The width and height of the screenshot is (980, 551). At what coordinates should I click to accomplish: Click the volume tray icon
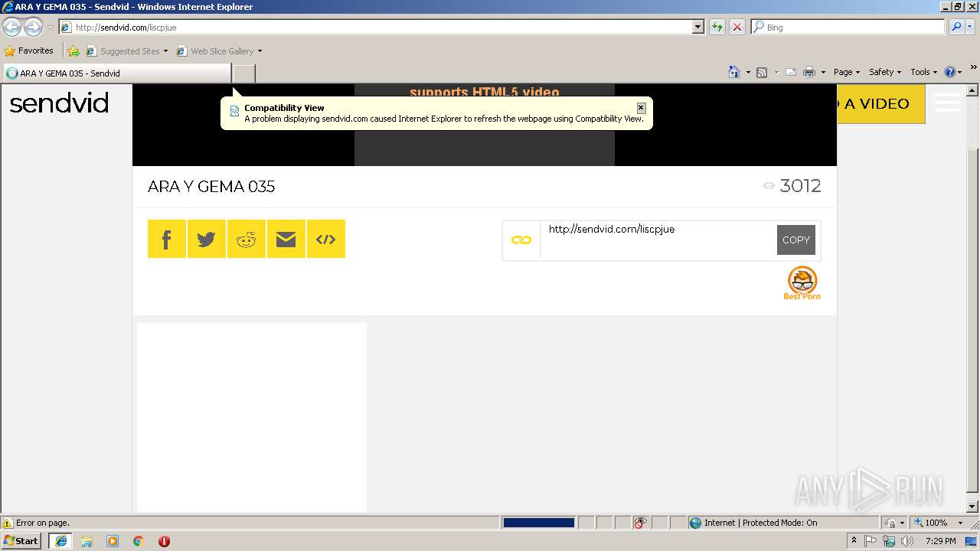pos(906,541)
